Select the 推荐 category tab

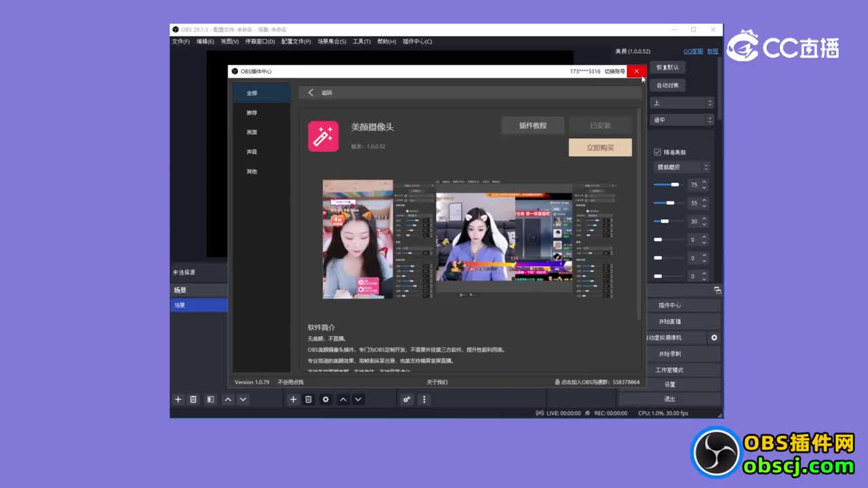pyautogui.click(x=262, y=113)
